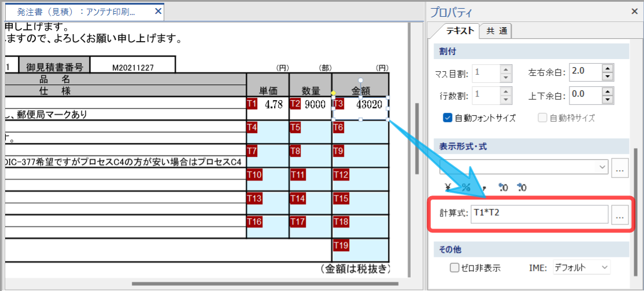
Task: Click the yellow diamond handle on T3 field
Action: (333, 93)
